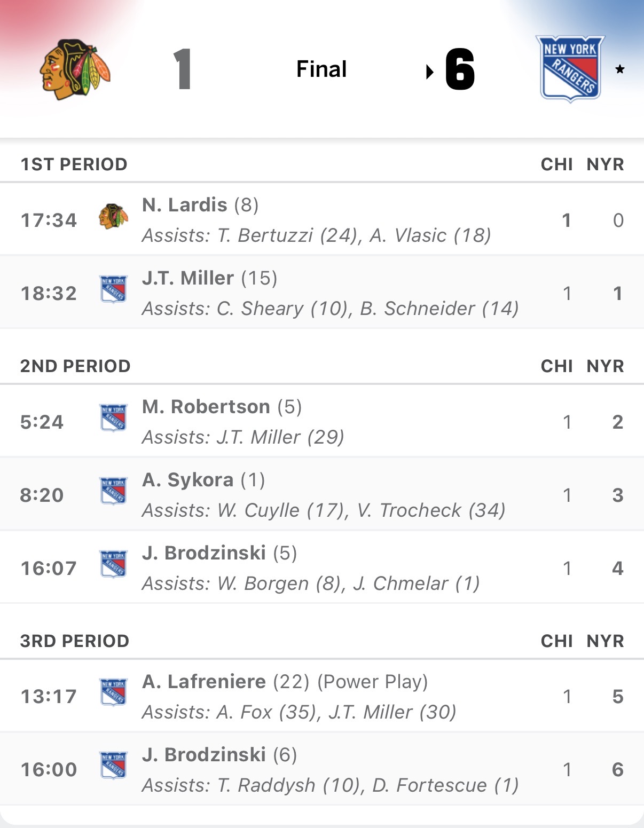Image resolution: width=644 pixels, height=828 pixels.
Task: Click the Final game status label
Action: point(321,69)
